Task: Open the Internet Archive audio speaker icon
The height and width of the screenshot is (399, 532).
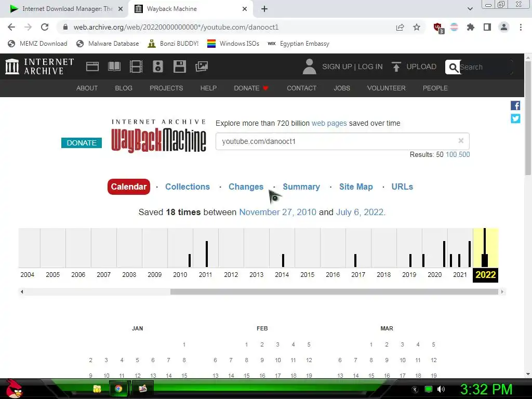Action: [x=158, y=66]
